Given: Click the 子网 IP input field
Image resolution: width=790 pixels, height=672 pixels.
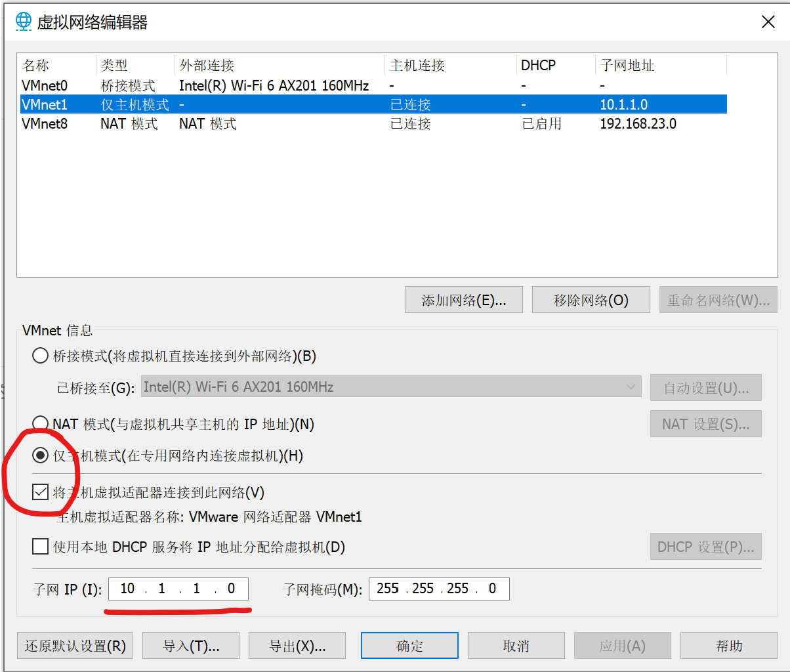Looking at the screenshot, I should (178, 589).
